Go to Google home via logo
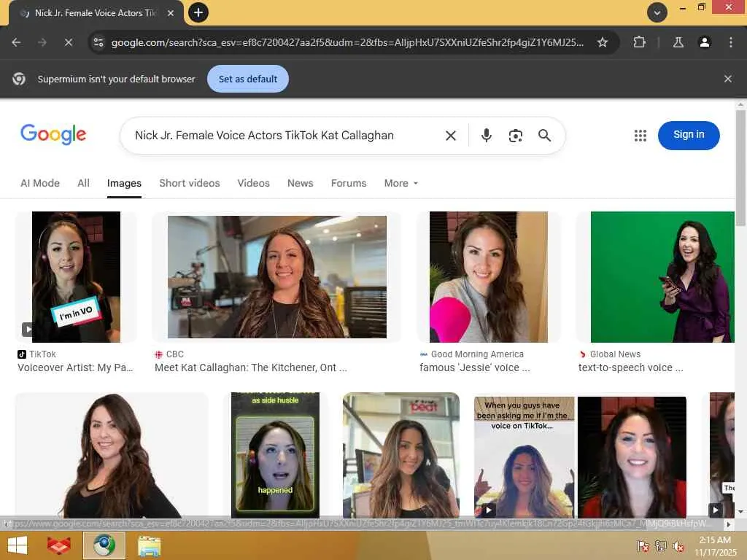The width and height of the screenshot is (747, 560). pyautogui.click(x=53, y=134)
